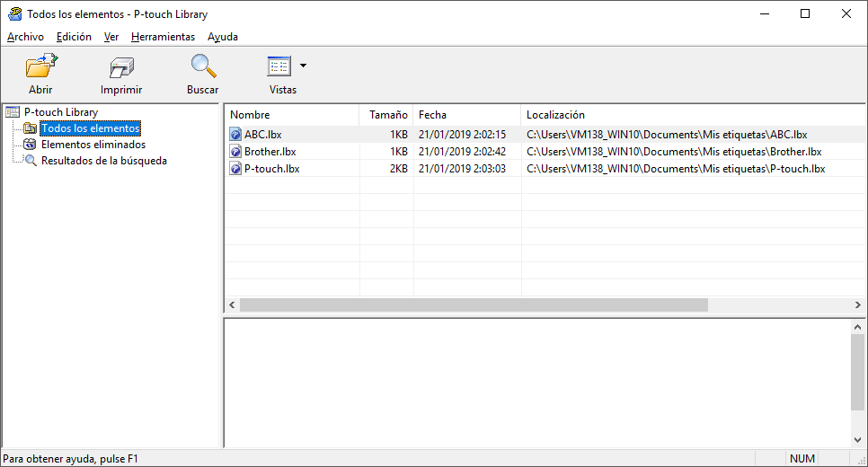
Task: Click the Buscar magnifier icon
Action: (203, 66)
